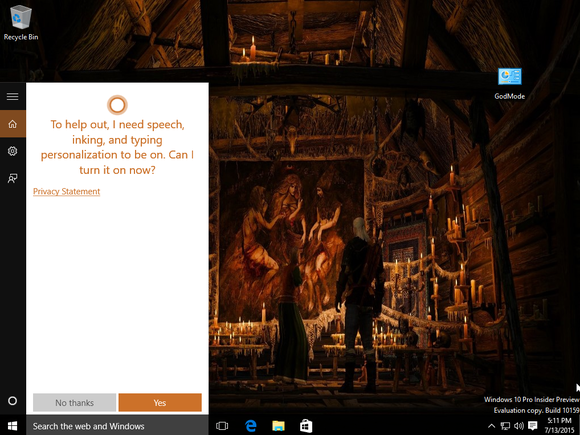Open the Action Center notification icon
The image size is (580, 435).
[532, 426]
